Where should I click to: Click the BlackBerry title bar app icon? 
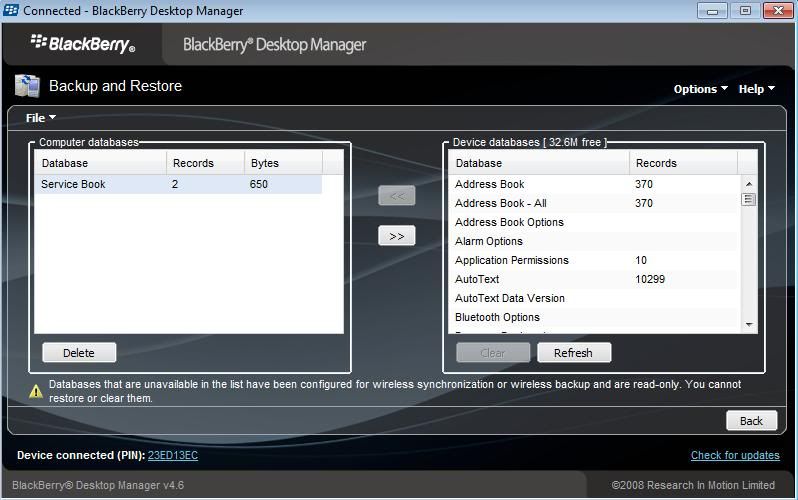pos(11,10)
